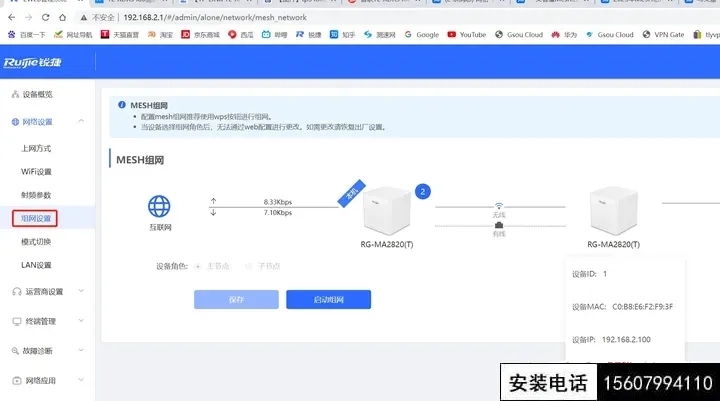Viewport: 720px width, 401px height.
Task: Open the browser home page icon
Action: pyautogui.click(x=62, y=17)
